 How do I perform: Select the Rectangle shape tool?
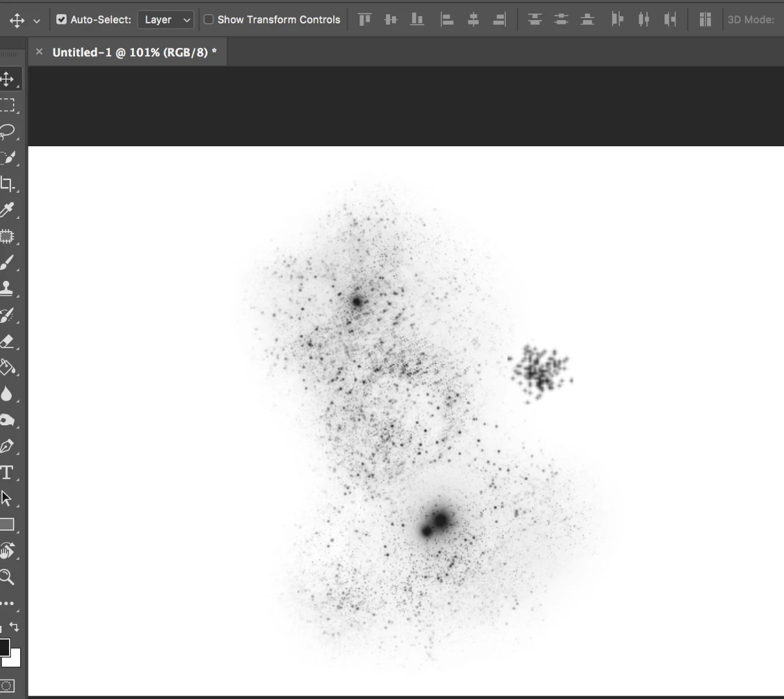click(7, 525)
